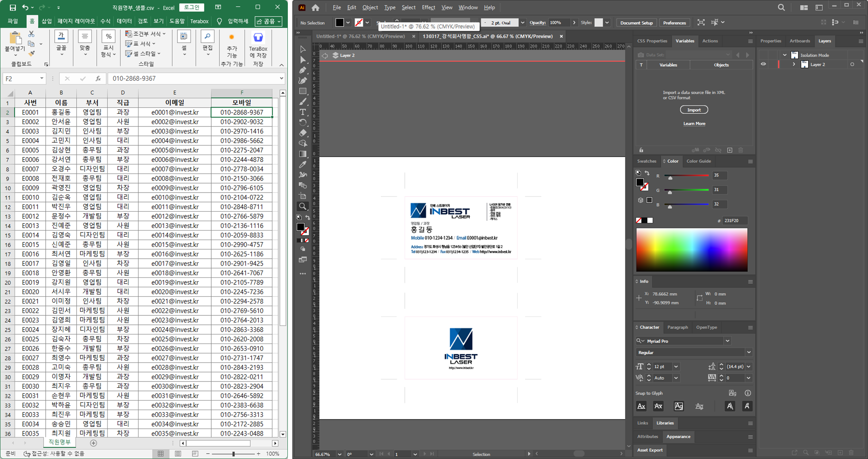
Task: Select the Zoom tool
Action: point(303,206)
